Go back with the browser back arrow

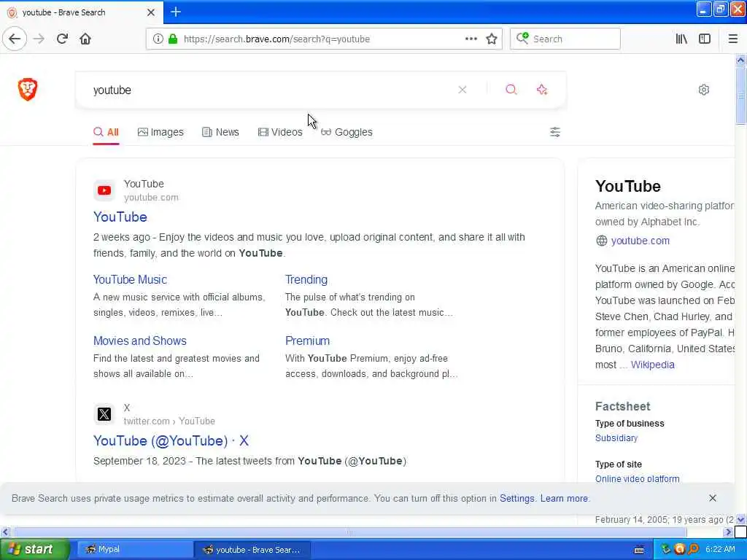pos(15,39)
